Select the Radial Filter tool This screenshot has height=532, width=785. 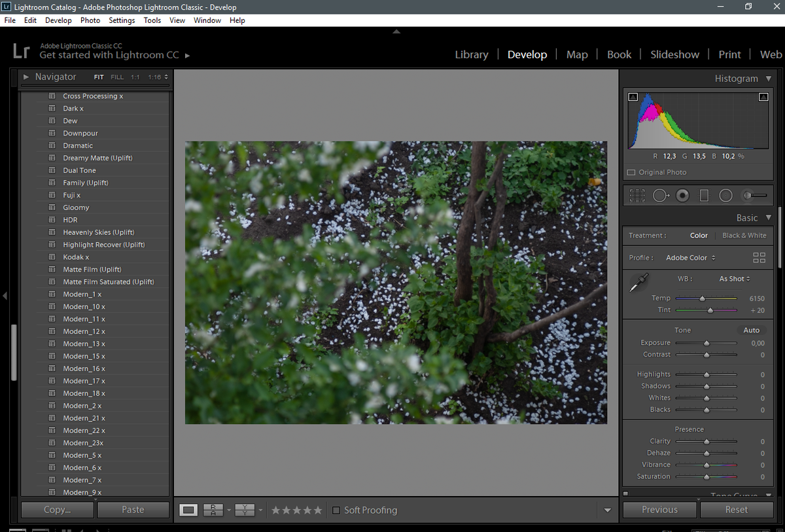(x=725, y=195)
